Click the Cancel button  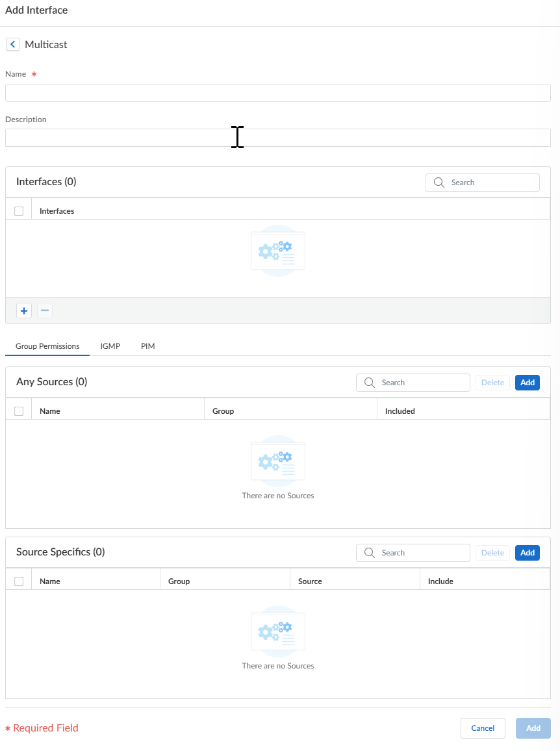coord(483,728)
